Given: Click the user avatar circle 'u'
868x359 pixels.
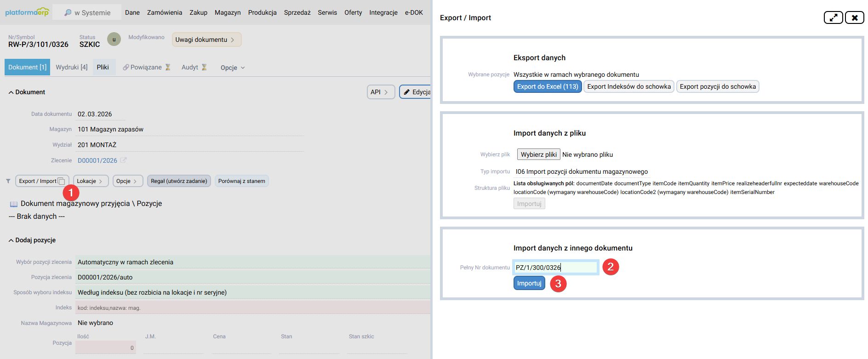Looking at the screenshot, I should click(x=114, y=40).
